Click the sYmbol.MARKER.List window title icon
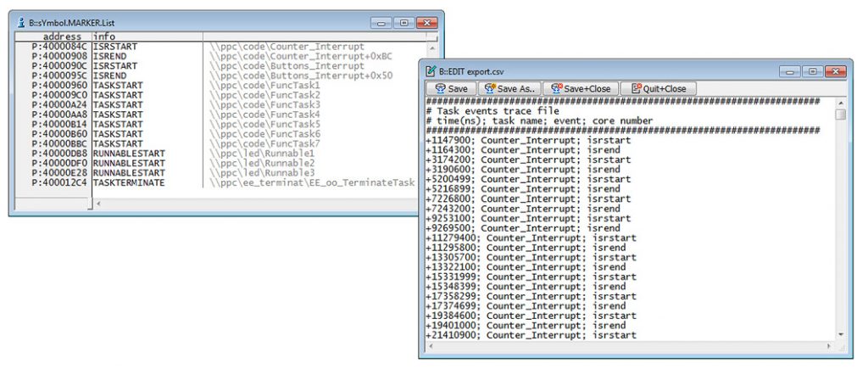Viewport: 868px width, 386px height. tap(21, 22)
